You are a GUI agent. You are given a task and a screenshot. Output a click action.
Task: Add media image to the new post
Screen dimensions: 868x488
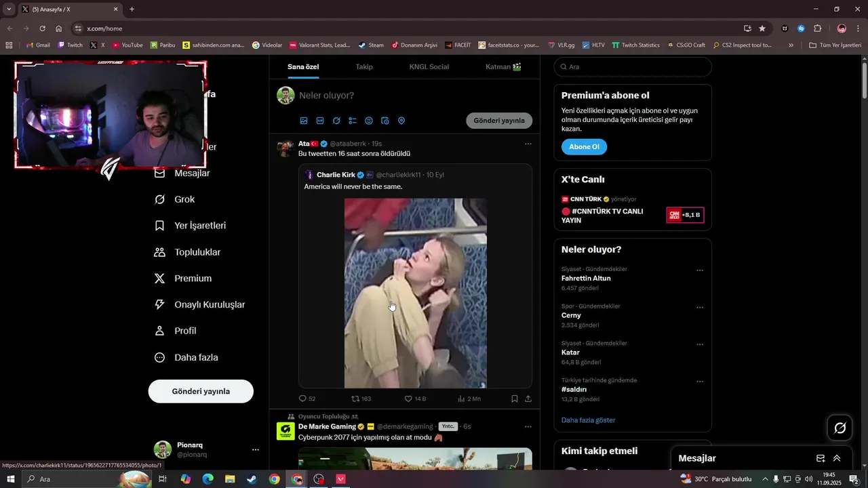[304, 121]
